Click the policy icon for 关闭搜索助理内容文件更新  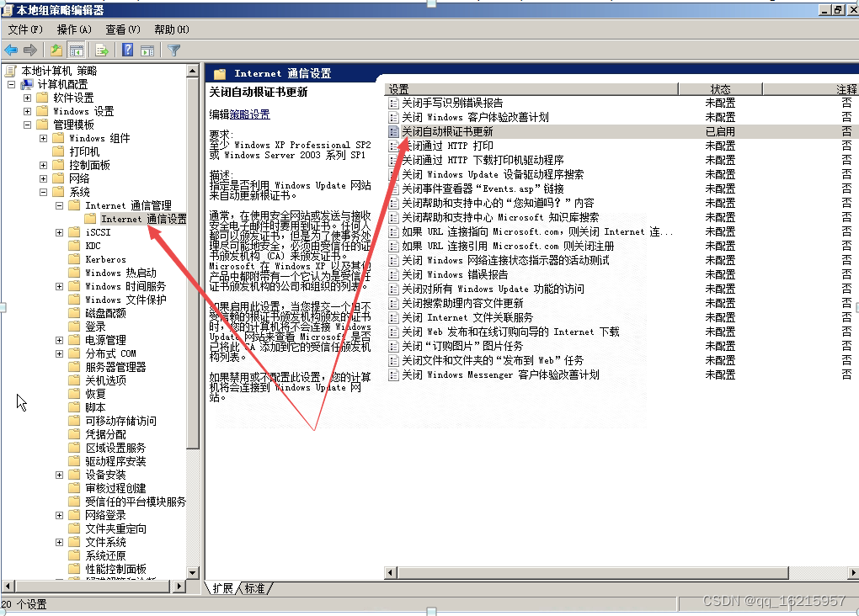pyautogui.click(x=392, y=303)
